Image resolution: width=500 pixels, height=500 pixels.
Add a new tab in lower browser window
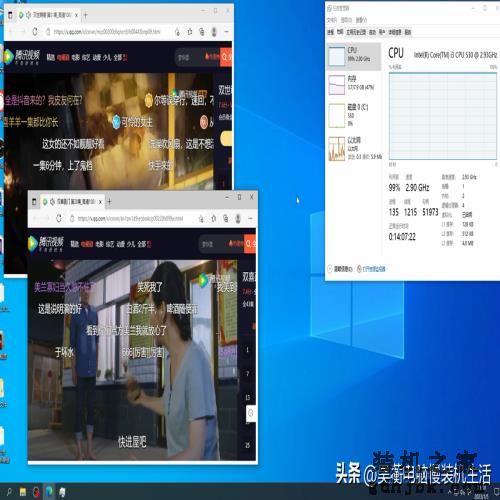(109, 202)
